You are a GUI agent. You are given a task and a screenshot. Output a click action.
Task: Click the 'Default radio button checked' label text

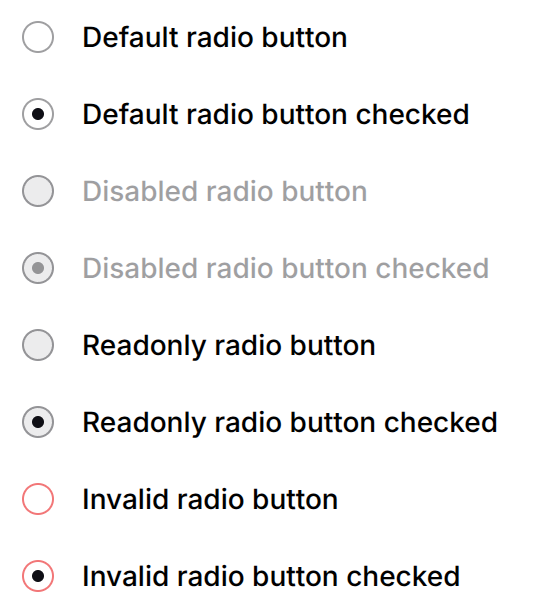click(276, 115)
